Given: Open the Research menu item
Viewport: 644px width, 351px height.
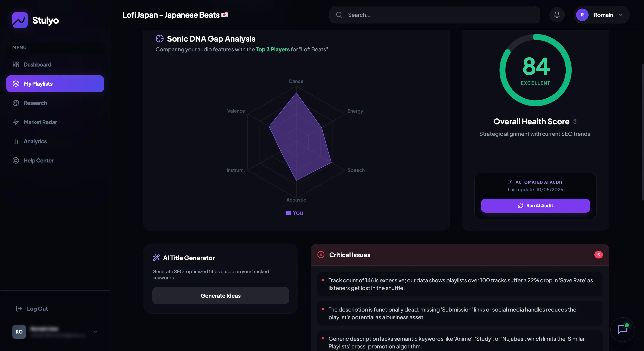Looking at the screenshot, I should 55,103.
